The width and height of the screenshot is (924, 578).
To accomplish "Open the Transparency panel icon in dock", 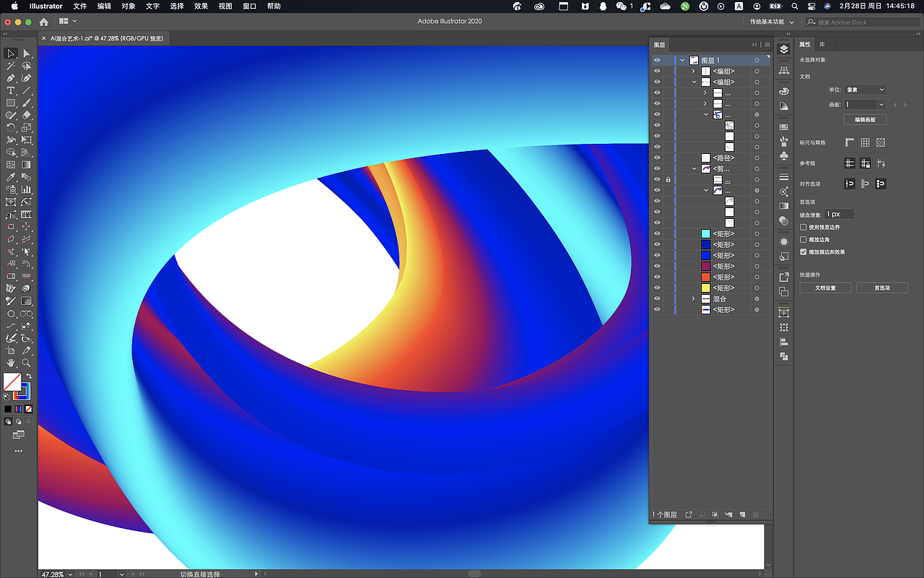I will 784,220.
